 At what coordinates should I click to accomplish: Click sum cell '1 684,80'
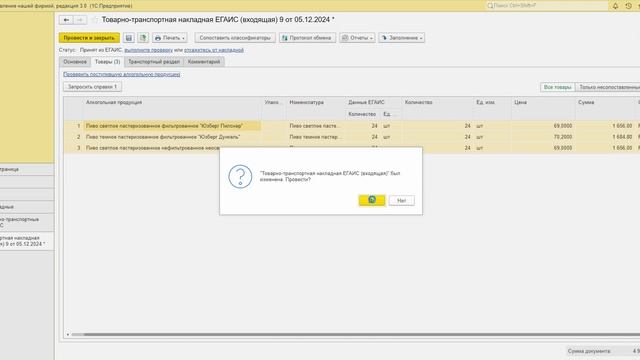coord(605,137)
